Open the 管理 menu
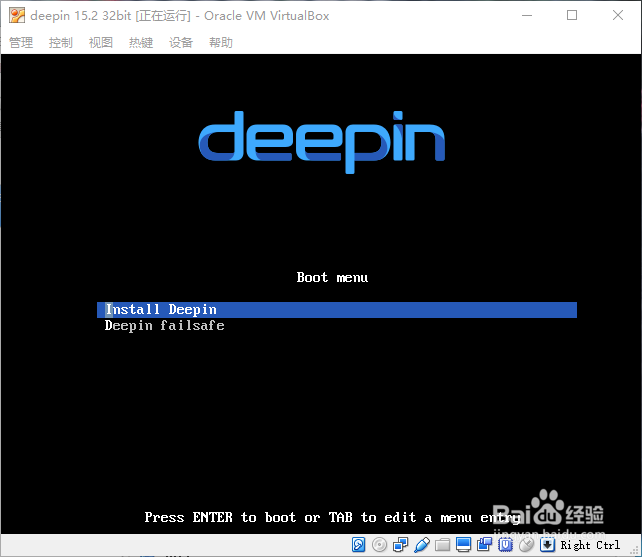The width and height of the screenshot is (642, 557). click(21, 42)
